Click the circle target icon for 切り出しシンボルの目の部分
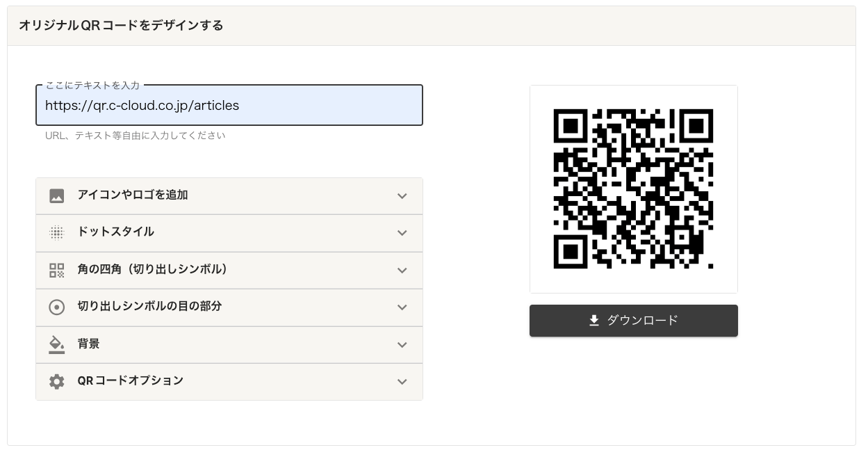Image resolution: width=868 pixels, height=457 pixels. (57, 307)
